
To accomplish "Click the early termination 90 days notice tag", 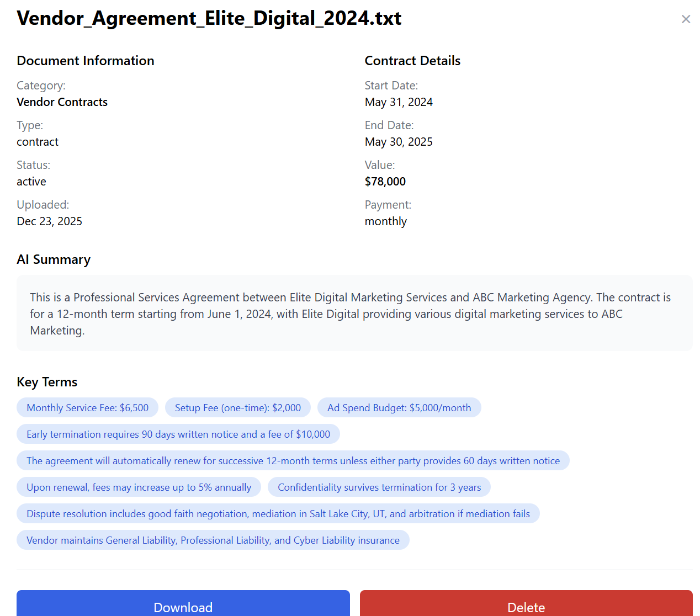I will click(x=178, y=434).
